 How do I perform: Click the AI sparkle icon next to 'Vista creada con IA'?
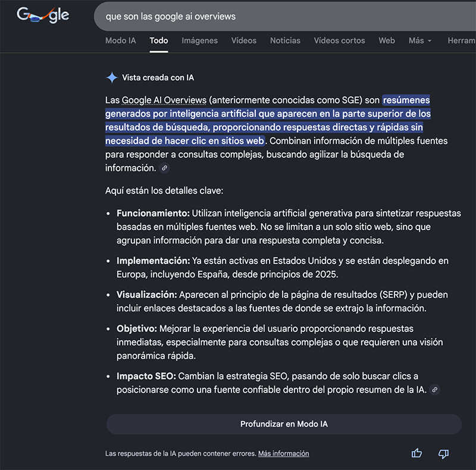111,77
